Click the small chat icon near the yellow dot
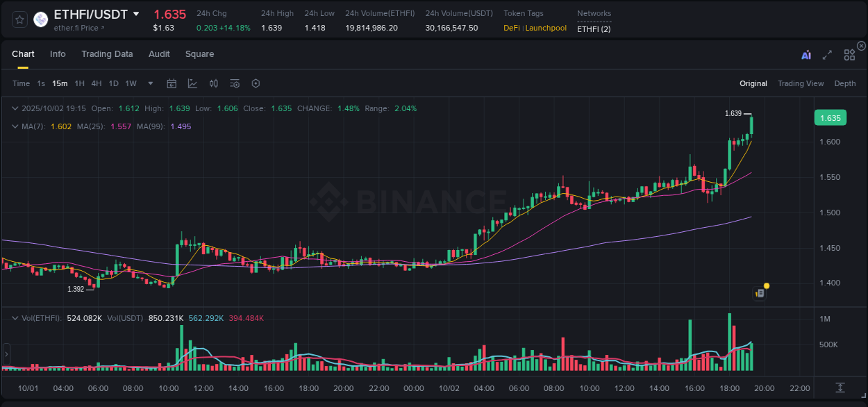The width and height of the screenshot is (868, 407). (x=759, y=292)
